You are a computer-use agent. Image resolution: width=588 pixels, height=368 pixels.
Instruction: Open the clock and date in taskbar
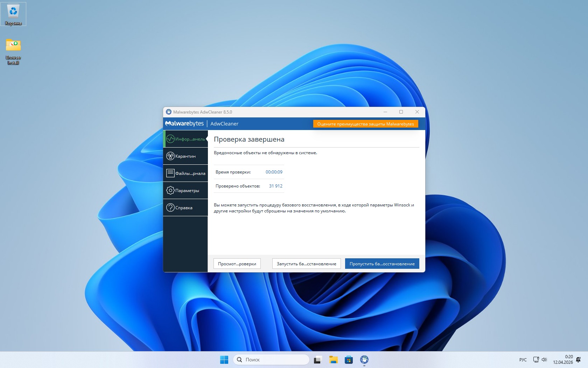click(563, 360)
